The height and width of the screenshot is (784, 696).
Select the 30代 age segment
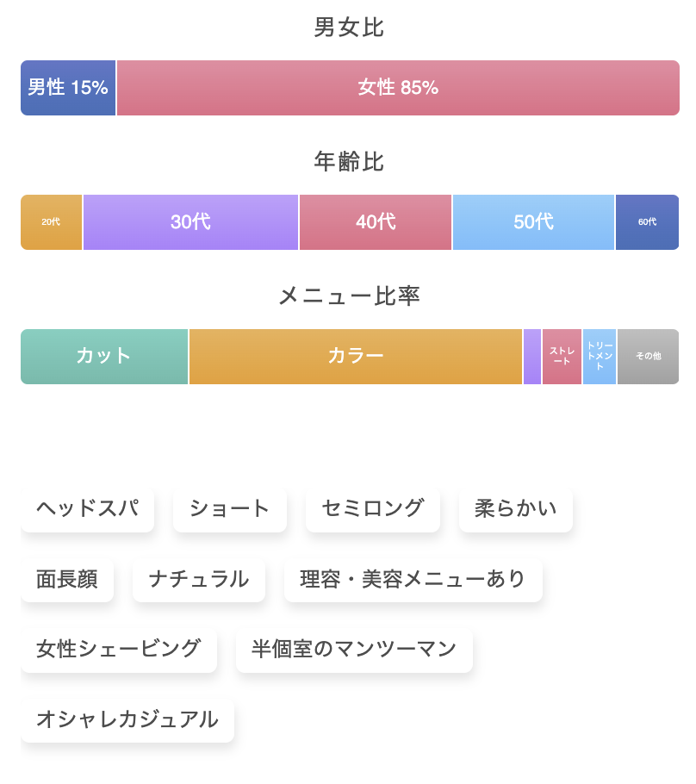pos(190,222)
